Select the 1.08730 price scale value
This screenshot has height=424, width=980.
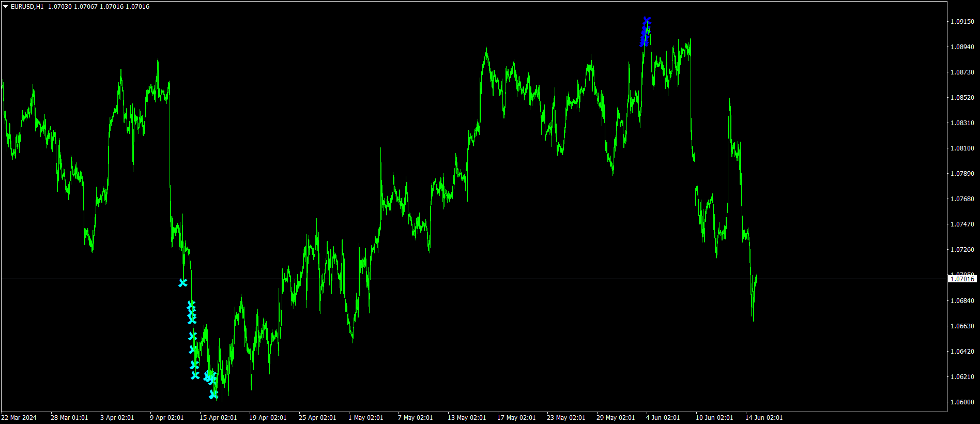[962, 72]
